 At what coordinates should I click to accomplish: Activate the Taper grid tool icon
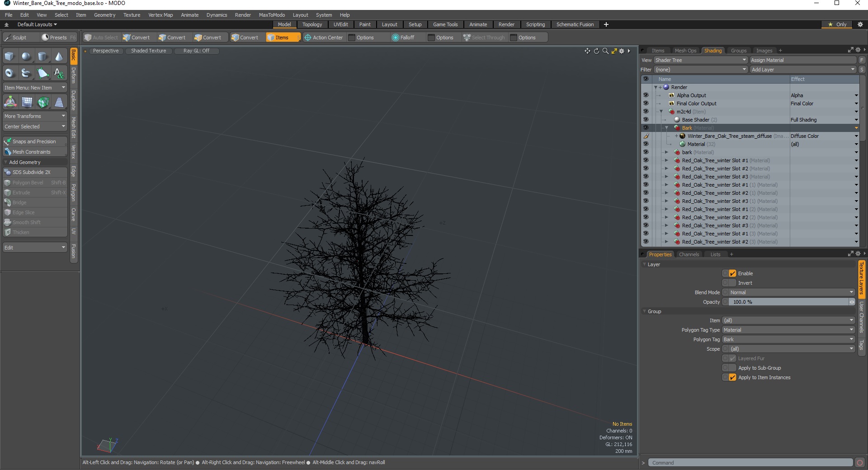pos(59,102)
